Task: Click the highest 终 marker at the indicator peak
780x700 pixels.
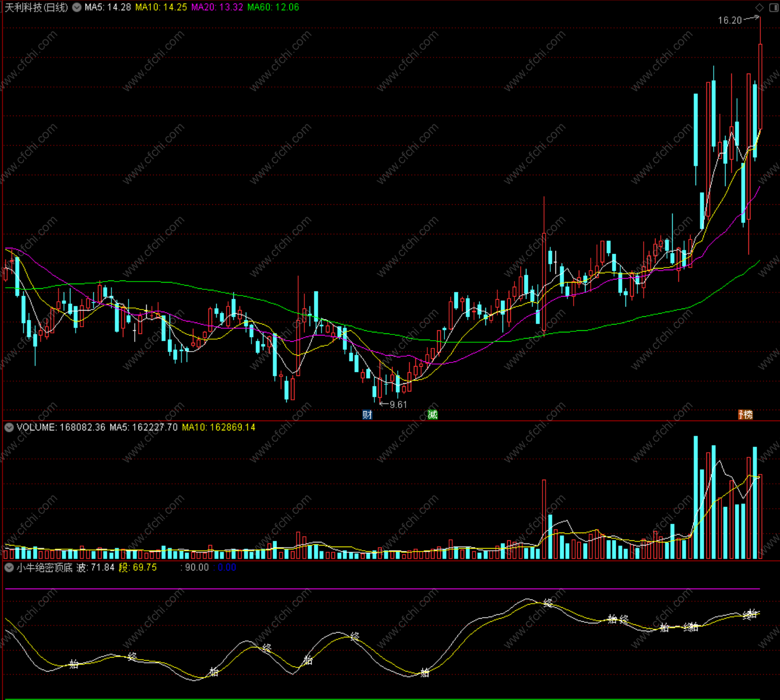Action: 548,603
